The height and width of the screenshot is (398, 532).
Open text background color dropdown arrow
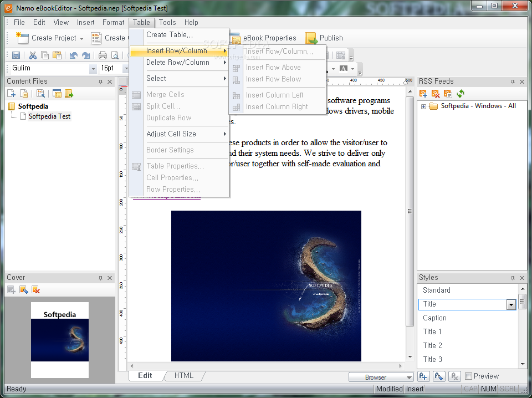pyautogui.click(x=353, y=69)
